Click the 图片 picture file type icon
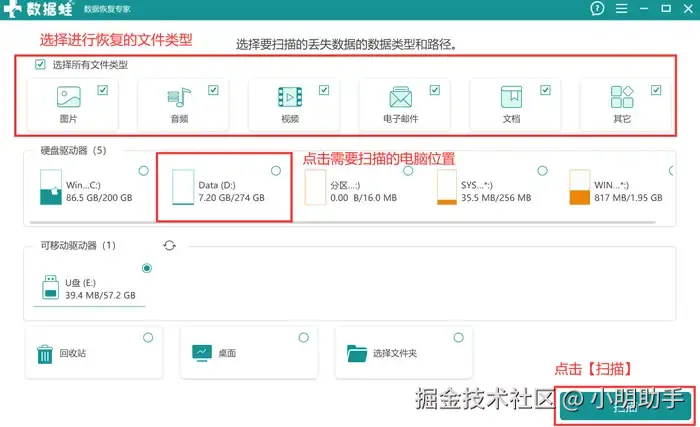The image size is (700, 427). (69, 97)
